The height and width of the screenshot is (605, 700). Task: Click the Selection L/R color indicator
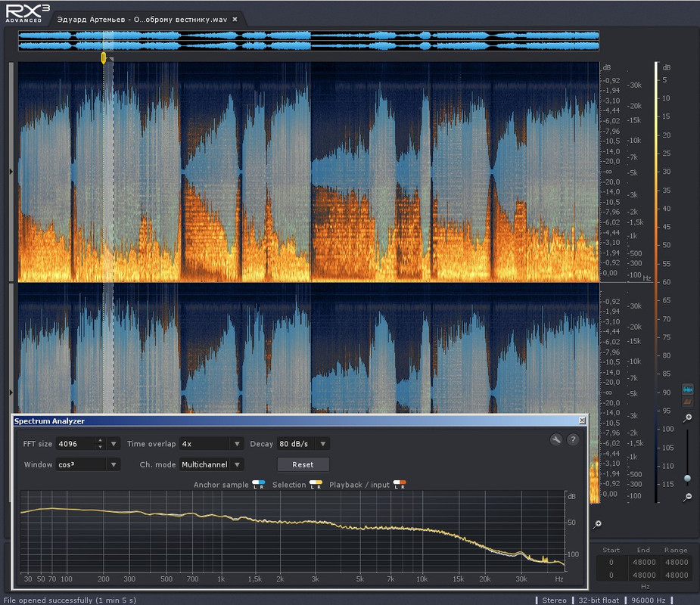[316, 484]
